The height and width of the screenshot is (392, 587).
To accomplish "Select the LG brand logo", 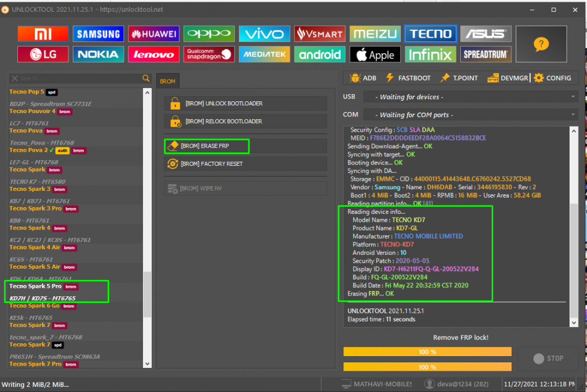I will tap(43, 54).
